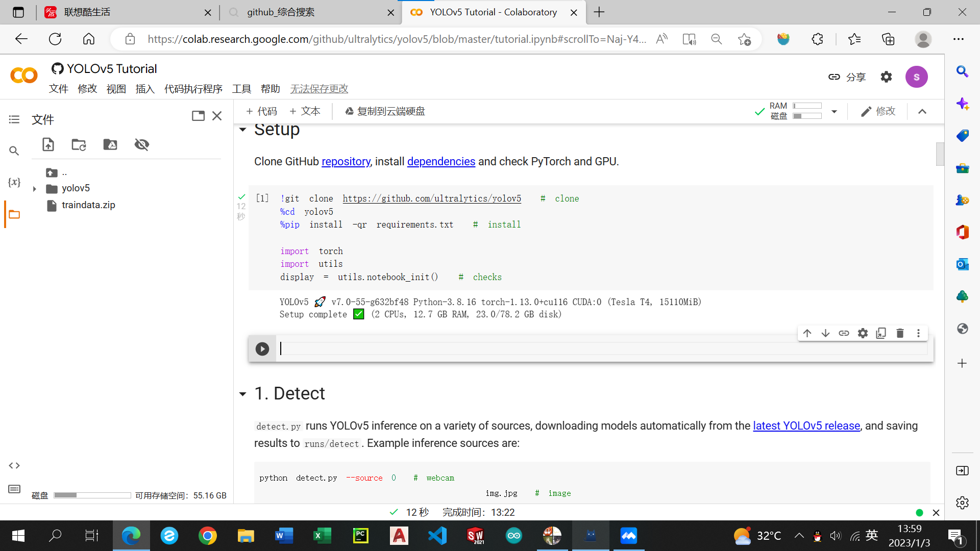Refresh the file browser folder
The width and height of the screenshot is (980, 551).
79,145
